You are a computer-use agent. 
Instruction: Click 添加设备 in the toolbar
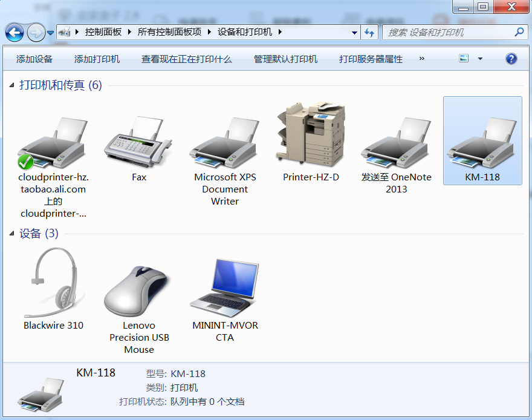point(34,59)
